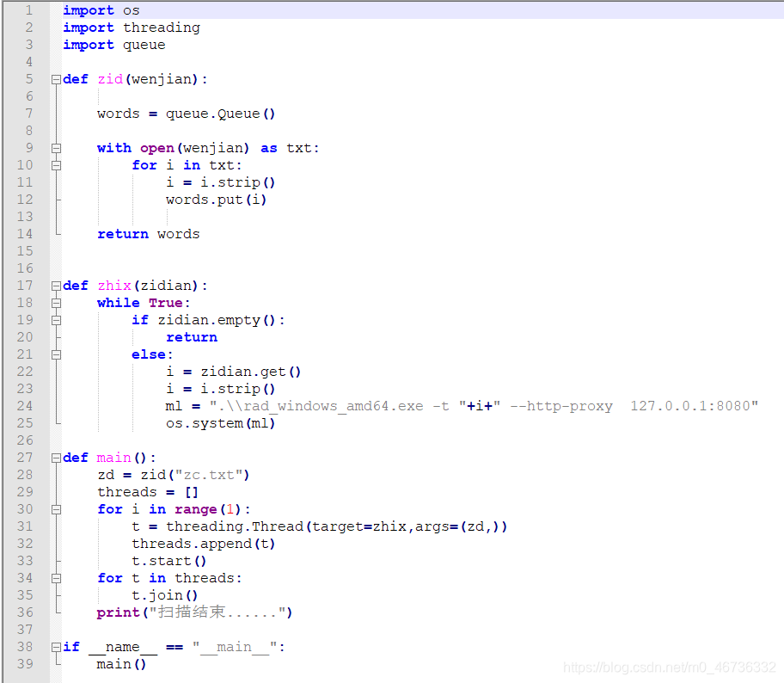
Task: Click the bare 'return' on line 20
Action: point(192,337)
